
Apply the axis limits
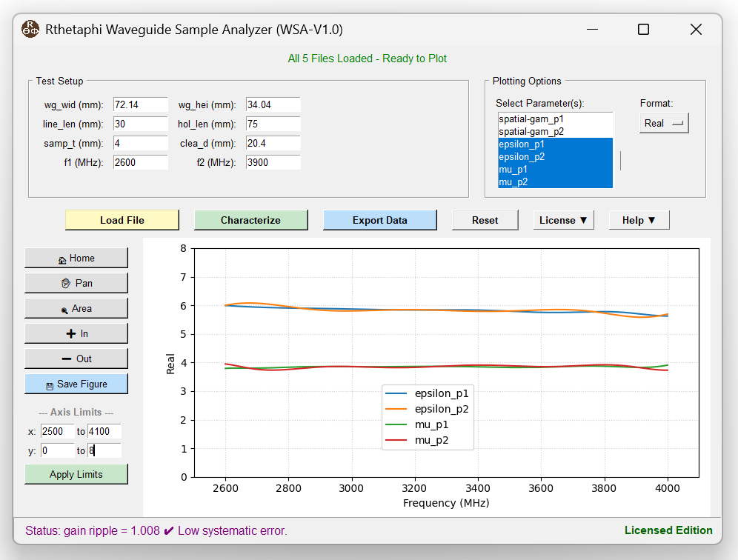76,474
